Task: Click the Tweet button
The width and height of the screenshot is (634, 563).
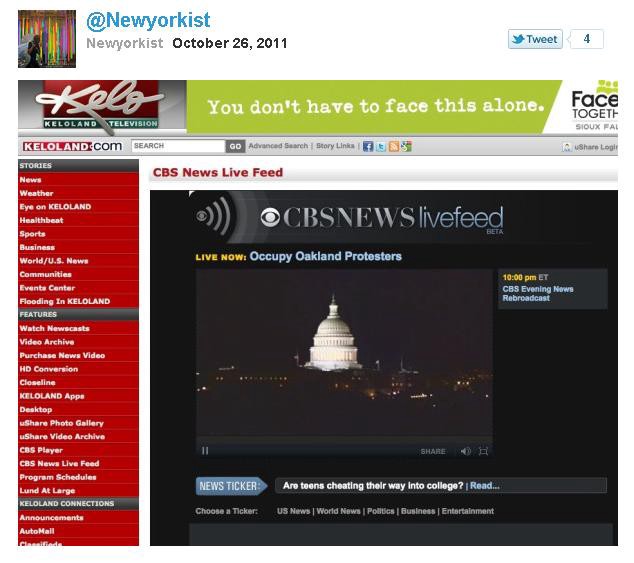Action: 535,39
